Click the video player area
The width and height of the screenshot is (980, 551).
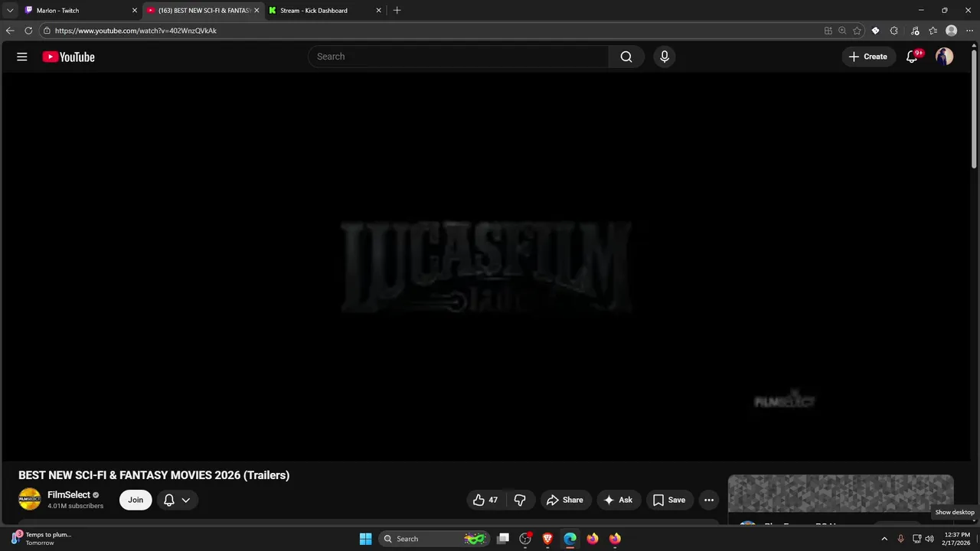click(486, 266)
